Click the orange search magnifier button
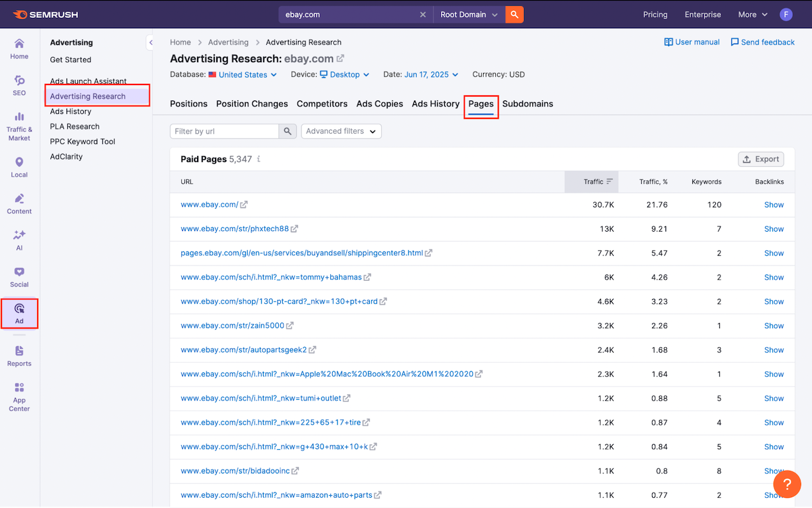This screenshot has width=812, height=508. click(514, 14)
